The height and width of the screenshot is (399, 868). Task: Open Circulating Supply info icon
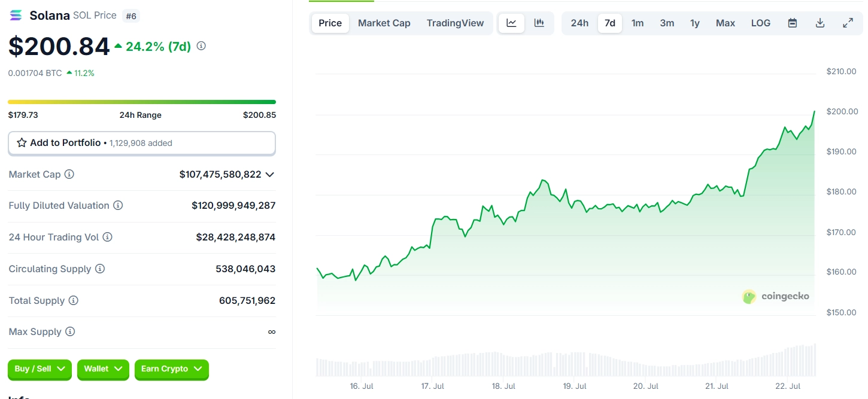(x=100, y=269)
